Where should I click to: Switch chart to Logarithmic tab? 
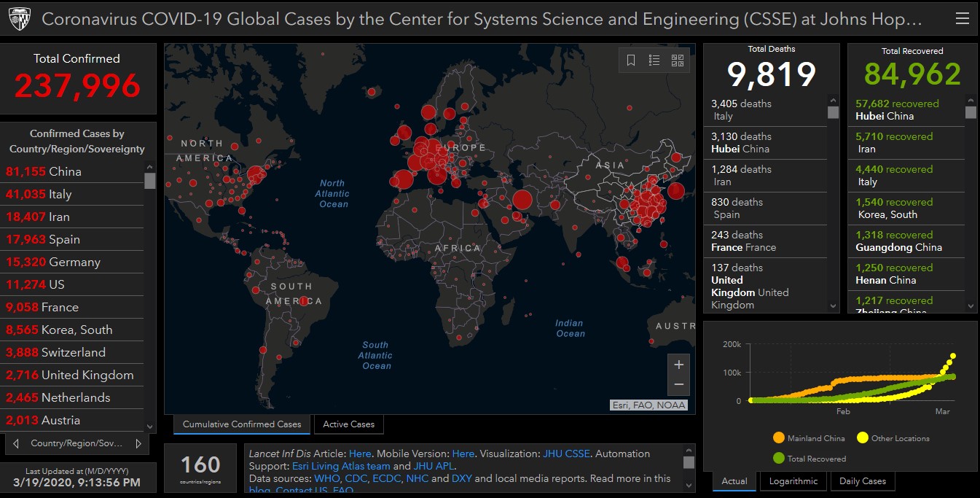(793, 481)
